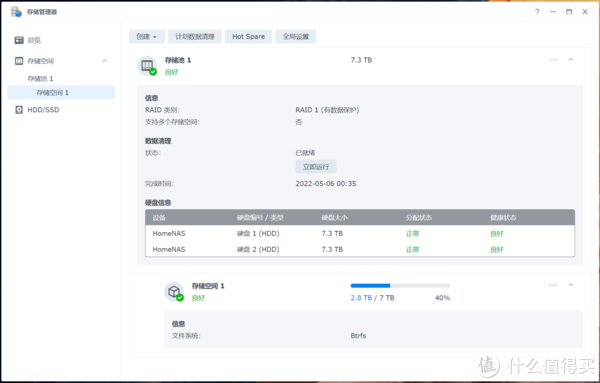Select 硬盘 1 (HDD) table cell
Viewport: 600px width, 383px height.
pyautogui.click(x=258, y=233)
